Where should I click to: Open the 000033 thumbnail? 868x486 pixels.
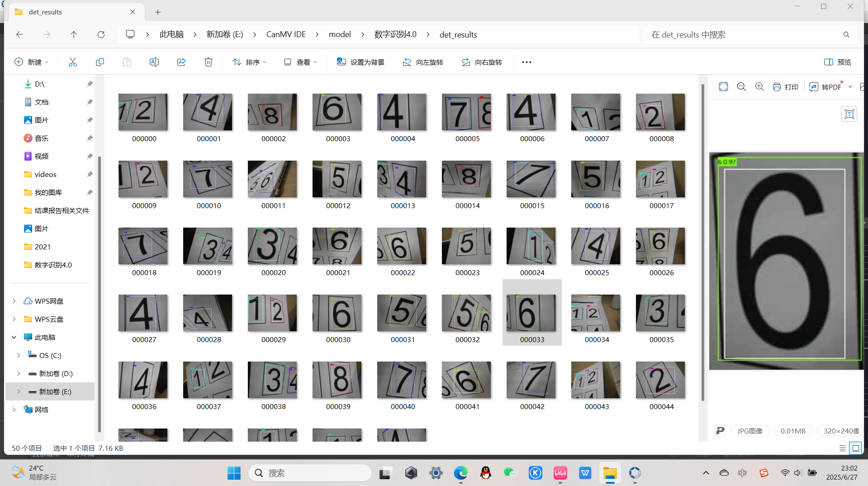(531, 312)
